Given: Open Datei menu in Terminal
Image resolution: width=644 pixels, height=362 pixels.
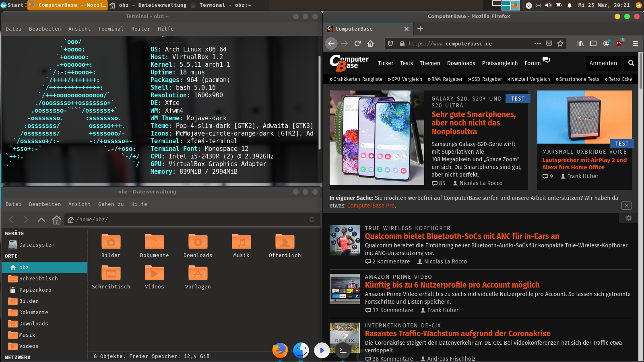Looking at the screenshot, I should (x=14, y=29).
